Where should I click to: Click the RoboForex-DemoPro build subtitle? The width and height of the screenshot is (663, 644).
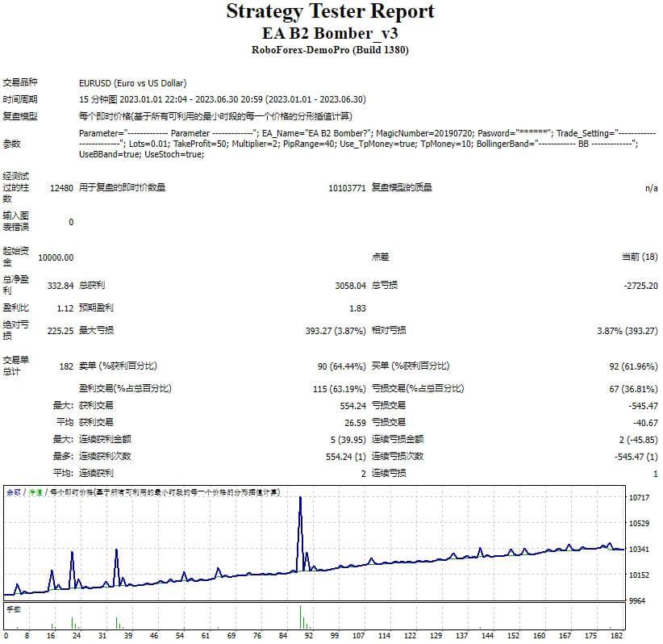(x=330, y=50)
